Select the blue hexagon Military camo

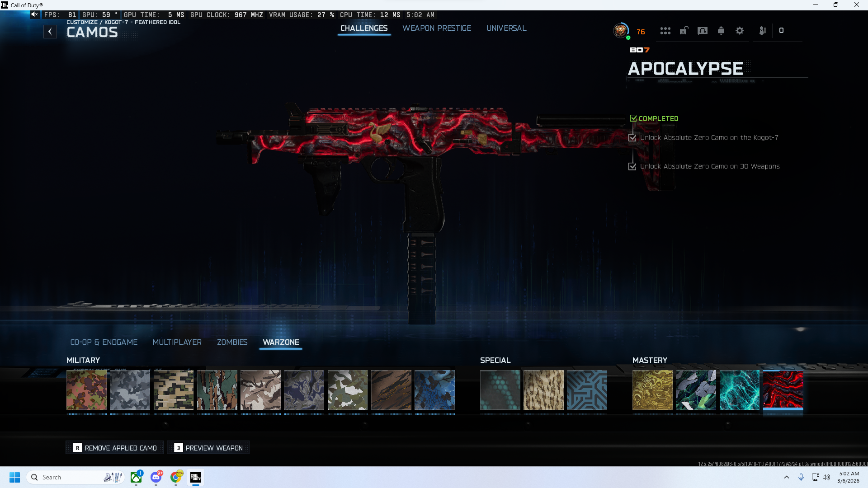[435, 390]
